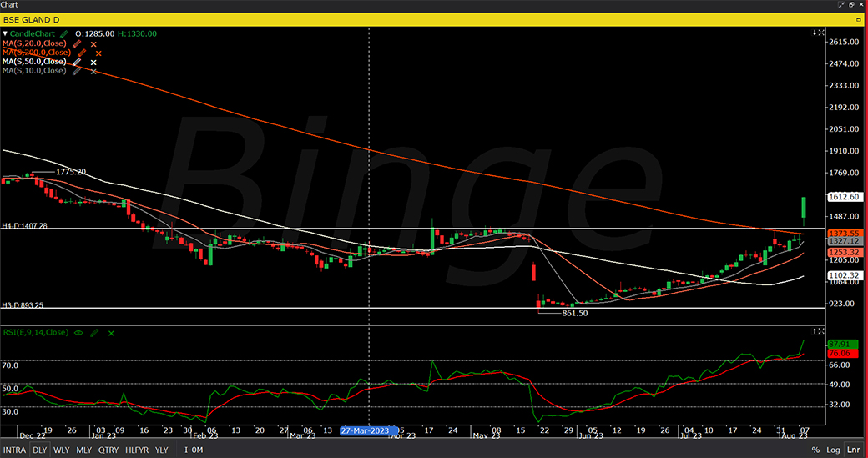Remove the RSI(E,9,14,Close) indicator
The height and width of the screenshot is (458, 868).
[111, 334]
